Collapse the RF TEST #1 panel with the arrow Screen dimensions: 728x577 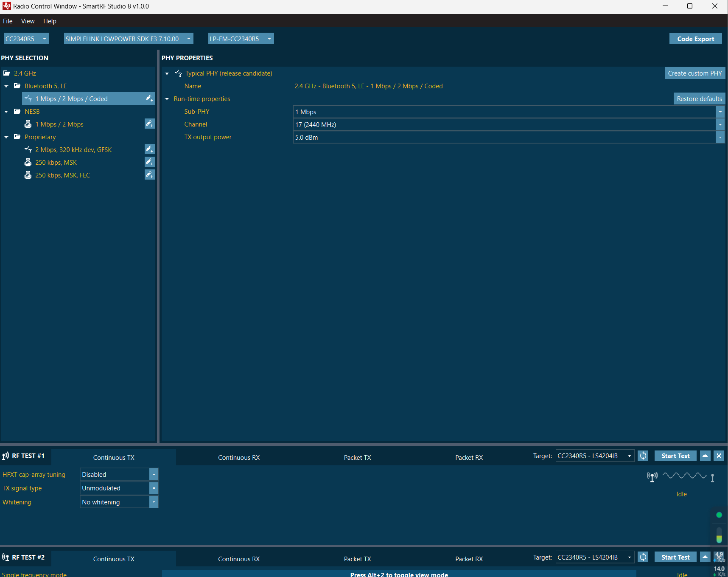(x=705, y=456)
